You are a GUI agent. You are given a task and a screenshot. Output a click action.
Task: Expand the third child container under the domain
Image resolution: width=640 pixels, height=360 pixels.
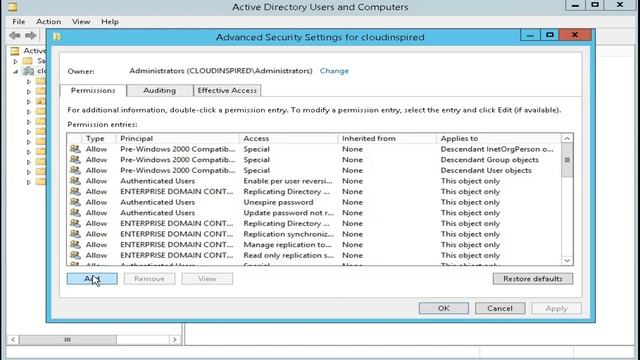[29, 102]
